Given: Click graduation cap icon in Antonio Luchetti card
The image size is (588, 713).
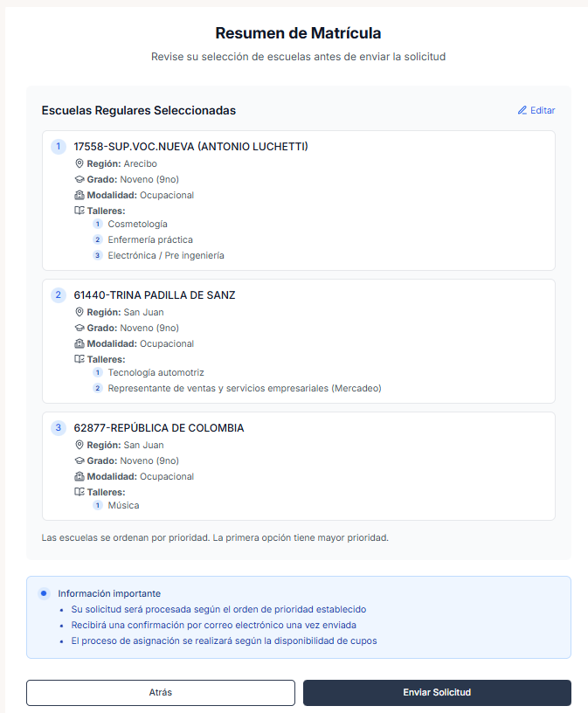Looking at the screenshot, I should coord(80,179).
